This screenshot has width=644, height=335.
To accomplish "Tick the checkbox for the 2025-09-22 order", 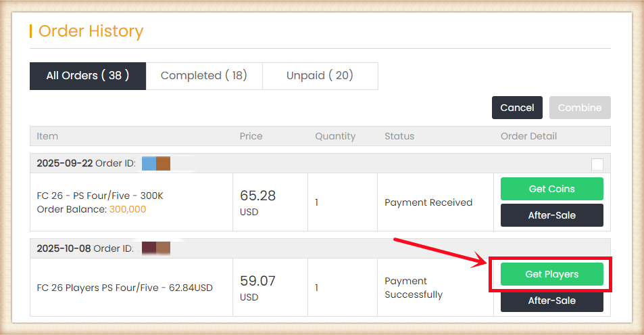I will pos(597,164).
